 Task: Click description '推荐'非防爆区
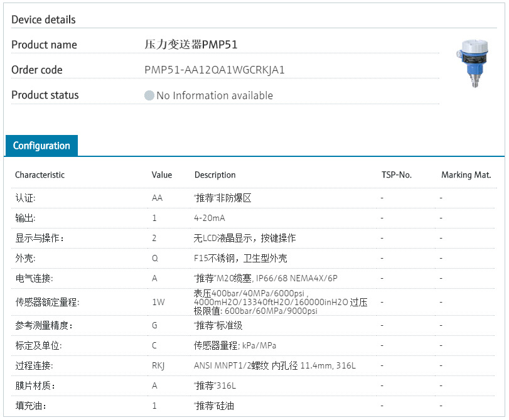tap(223, 198)
